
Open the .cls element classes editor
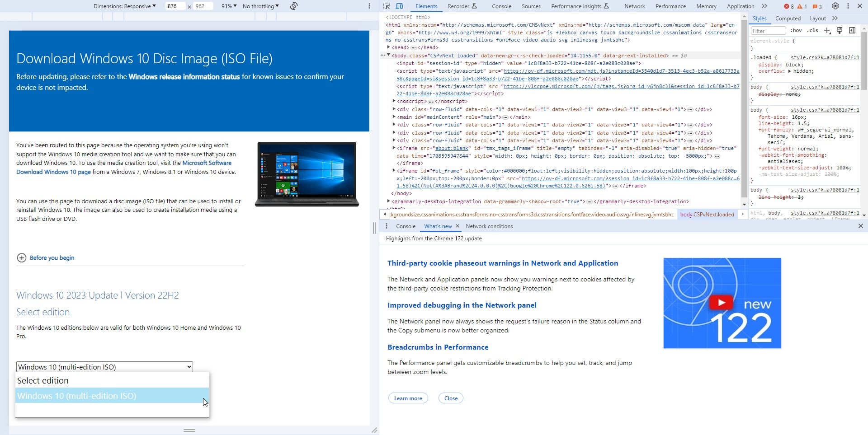coord(812,30)
